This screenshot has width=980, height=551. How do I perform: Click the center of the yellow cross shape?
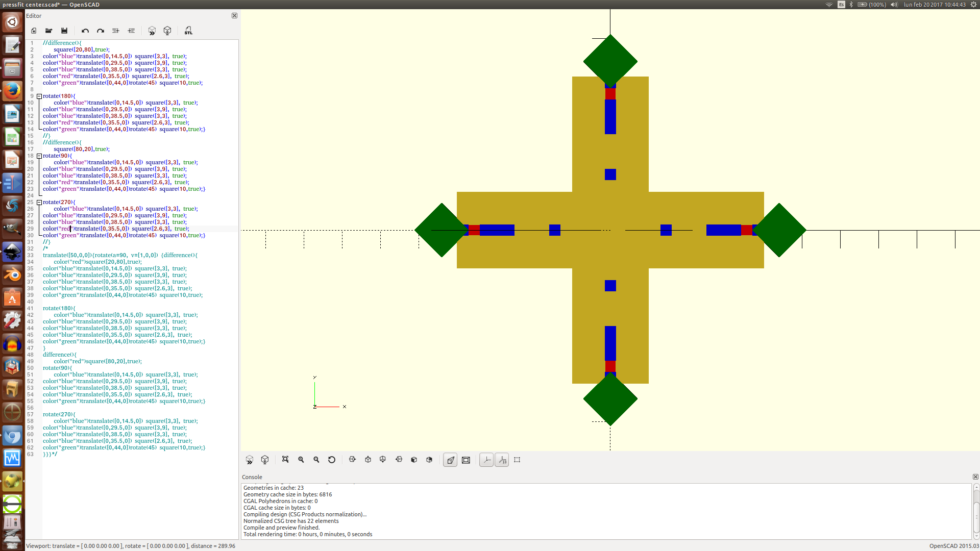610,230
